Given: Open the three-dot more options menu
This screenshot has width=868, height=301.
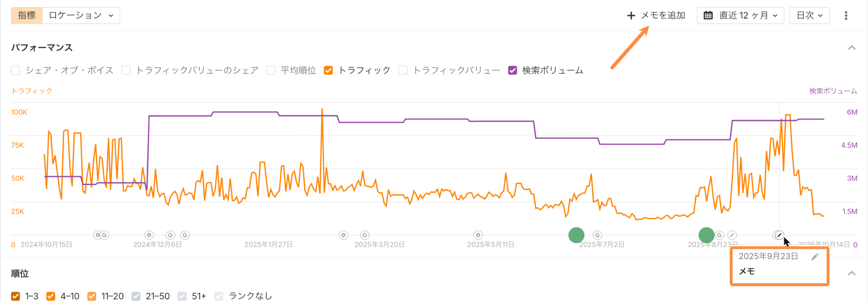Looking at the screenshot, I should (x=846, y=16).
